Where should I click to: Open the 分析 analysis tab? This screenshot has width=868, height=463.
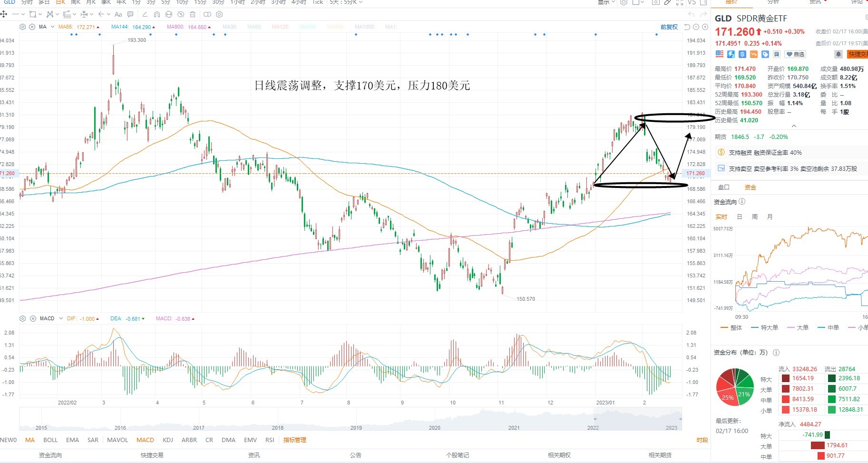pos(773,2)
